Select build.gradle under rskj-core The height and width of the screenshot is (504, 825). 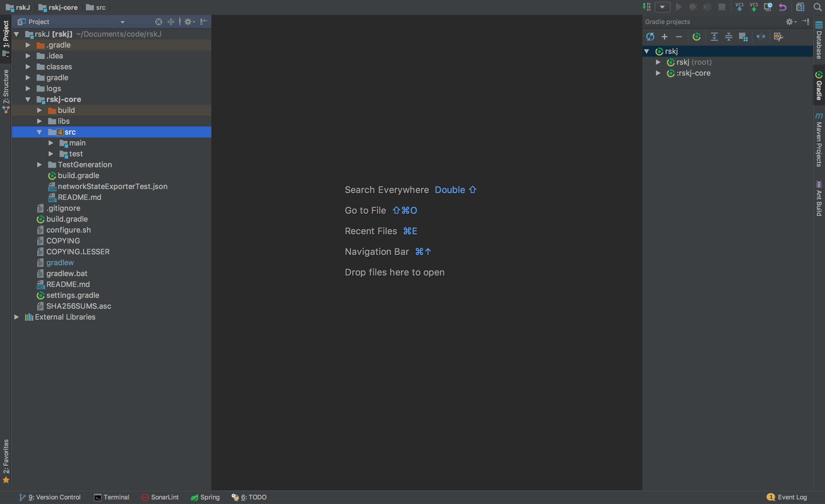(x=78, y=176)
